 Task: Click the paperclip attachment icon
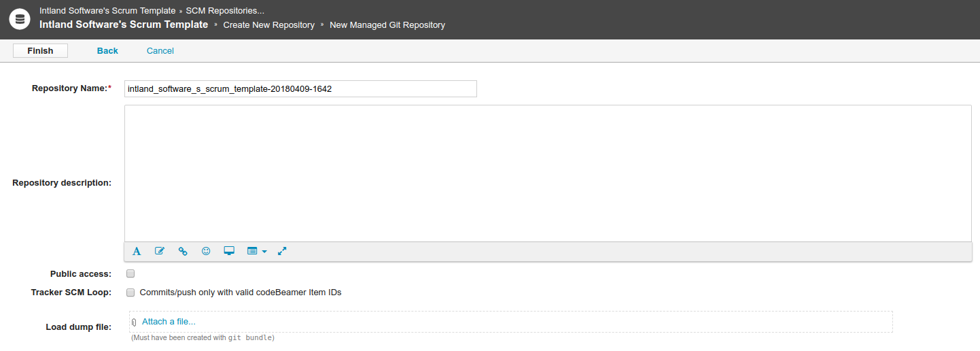coord(134,322)
